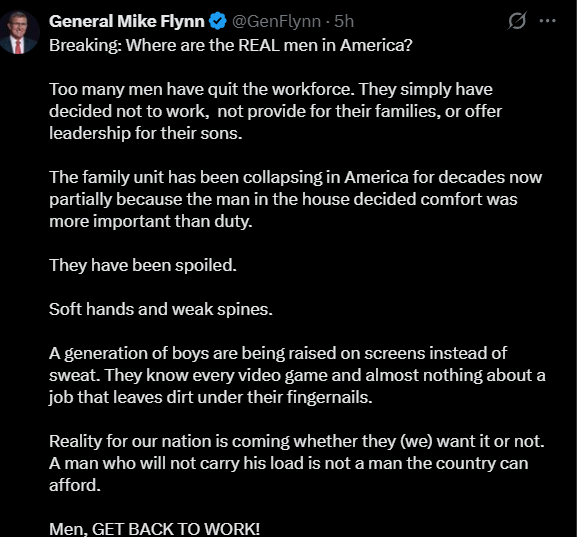The height and width of the screenshot is (537, 577).
Task: Click the "Breaking: Where are the REAL men" line
Action: click(231, 46)
